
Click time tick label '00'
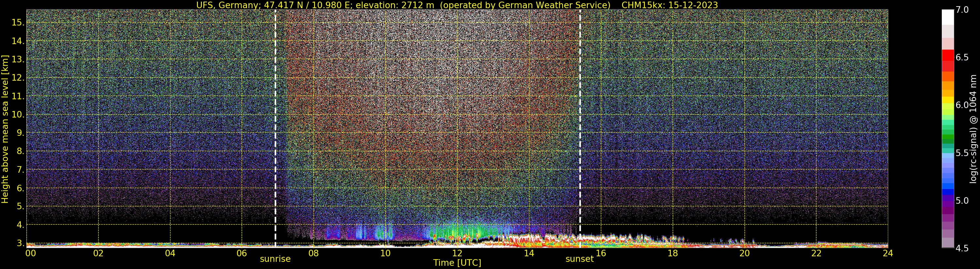tap(30, 253)
